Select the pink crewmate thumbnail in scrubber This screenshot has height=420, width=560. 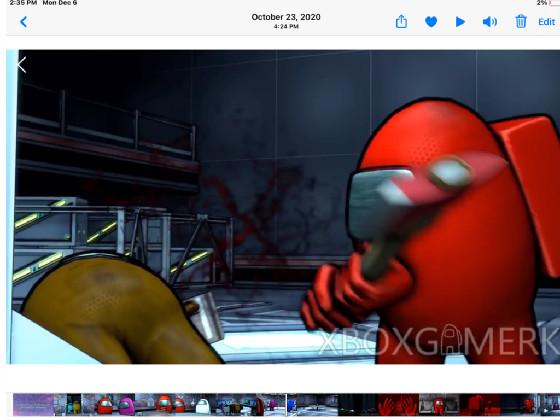[126, 405]
